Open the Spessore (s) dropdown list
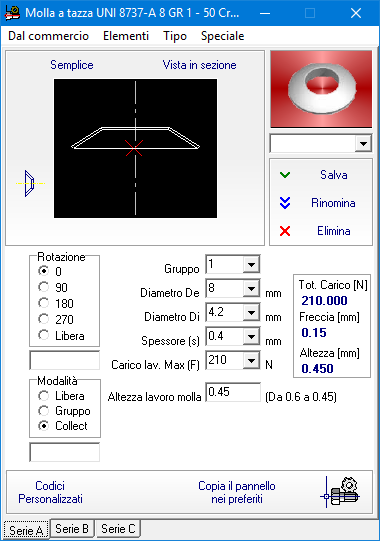The width and height of the screenshot is (380, 541). 251,336
